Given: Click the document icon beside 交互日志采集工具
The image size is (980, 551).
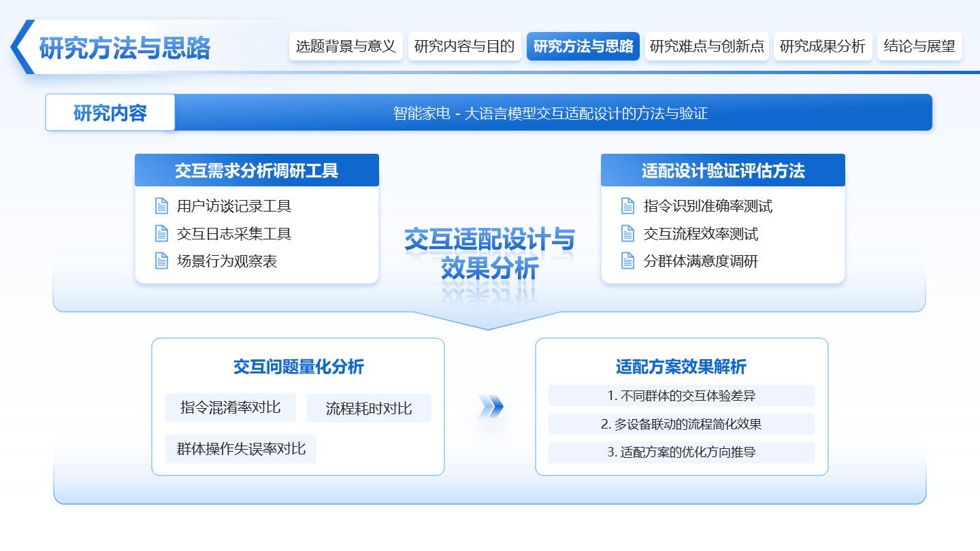Looking at the screenshot, I should pyautogui.click(x=163, y=233).
